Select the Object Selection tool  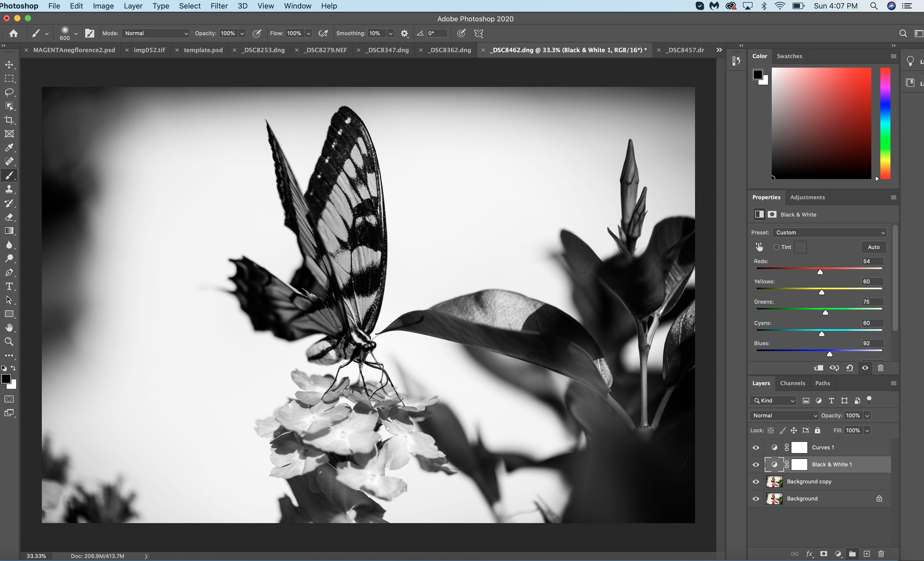pyautogui.click(x=9, y=106)
